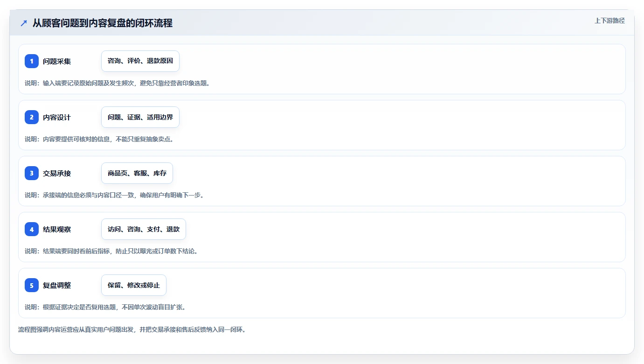Viewport: 644px width, 364px height.
Task: Click the 交易承接 step label
Action: (57, 173)
